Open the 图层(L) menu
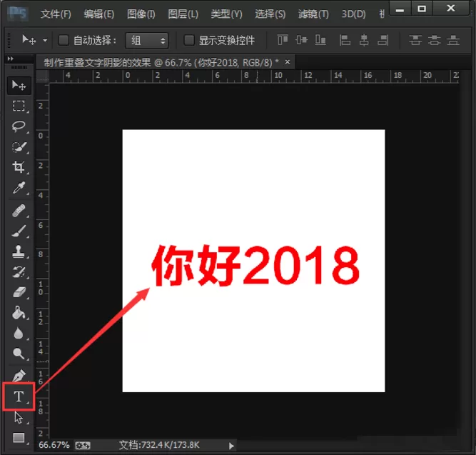This screenshot has width=476, height=455. point(183,14)
